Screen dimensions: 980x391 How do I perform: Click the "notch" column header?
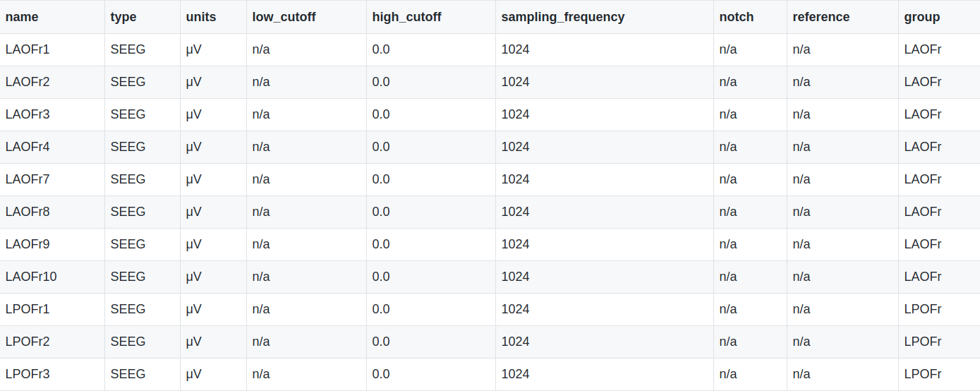pyautogui.click(x=736, y=17)
